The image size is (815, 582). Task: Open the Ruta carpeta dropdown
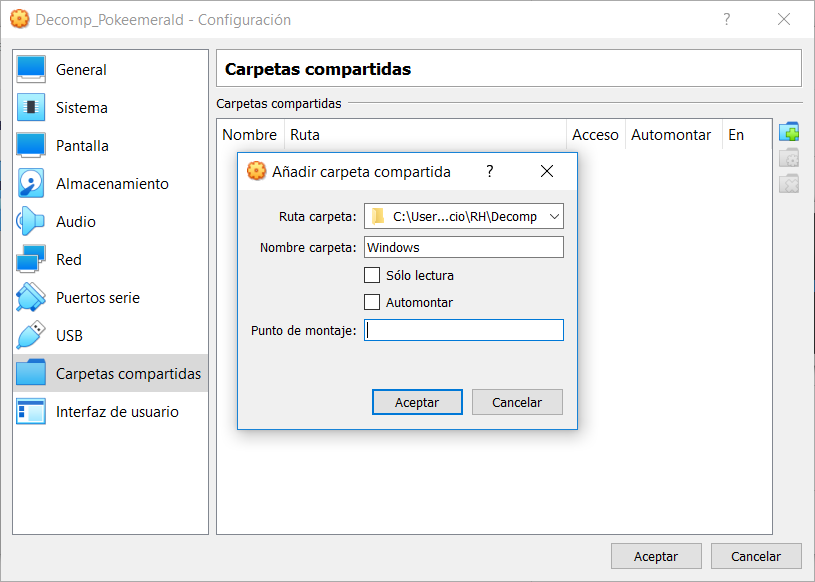[x=552, y=215]
